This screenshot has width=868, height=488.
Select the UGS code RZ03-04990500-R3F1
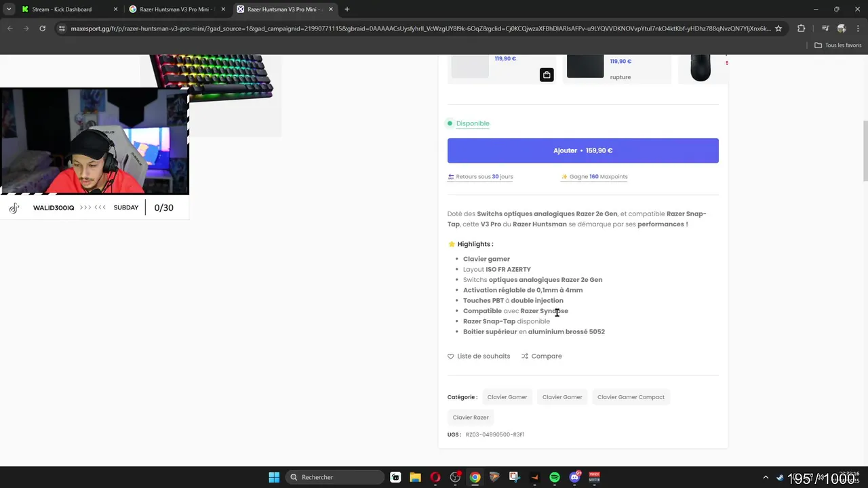[495, 434]
